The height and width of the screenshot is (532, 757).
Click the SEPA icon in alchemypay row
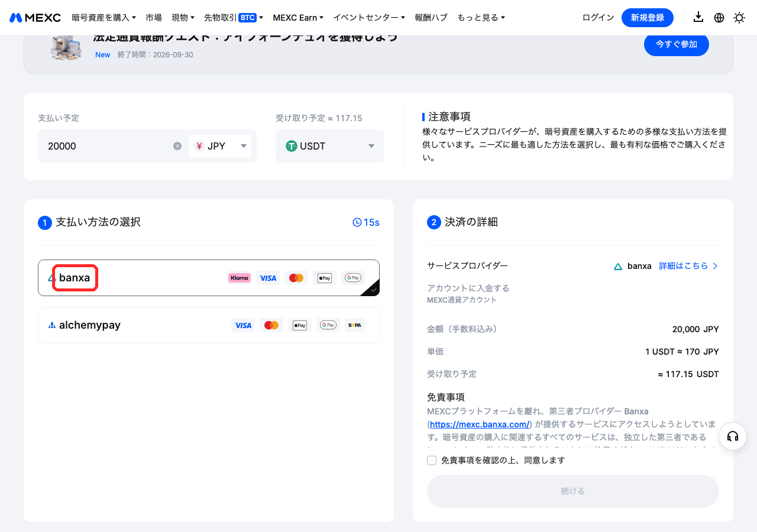(x=355, y=325)
